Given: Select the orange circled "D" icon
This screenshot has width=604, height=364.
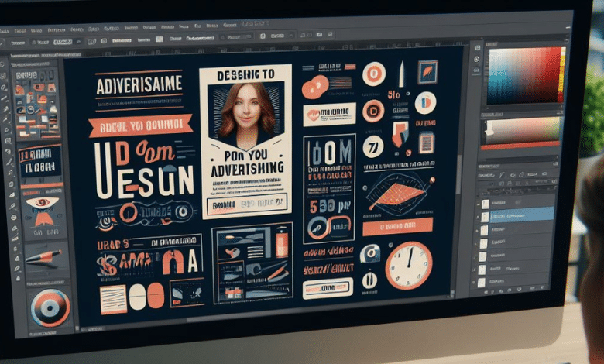Looking at the screenshot, I should (373, 111).
